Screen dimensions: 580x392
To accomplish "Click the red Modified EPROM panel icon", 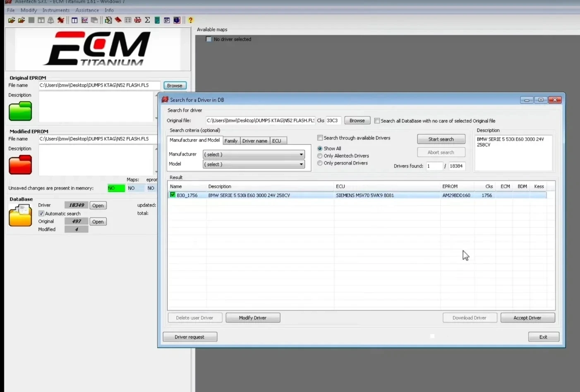I will [x=20, y=165].
